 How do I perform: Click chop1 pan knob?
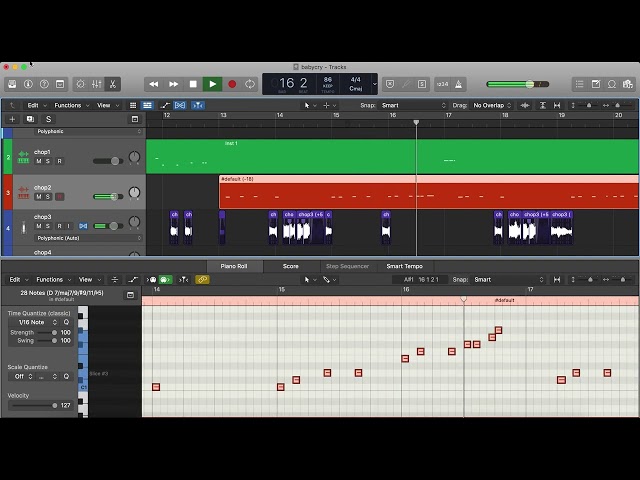[134, 157]
